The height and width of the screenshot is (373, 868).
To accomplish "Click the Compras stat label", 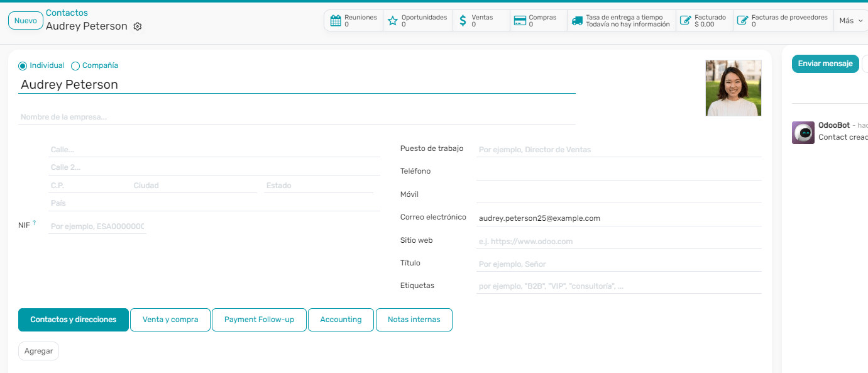I will (542, 17).
